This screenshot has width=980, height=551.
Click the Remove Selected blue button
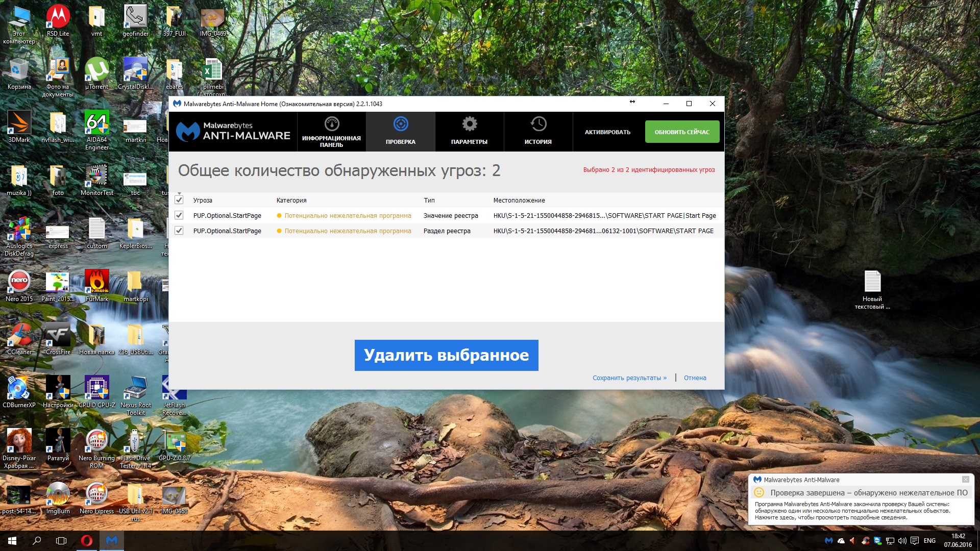446,355
